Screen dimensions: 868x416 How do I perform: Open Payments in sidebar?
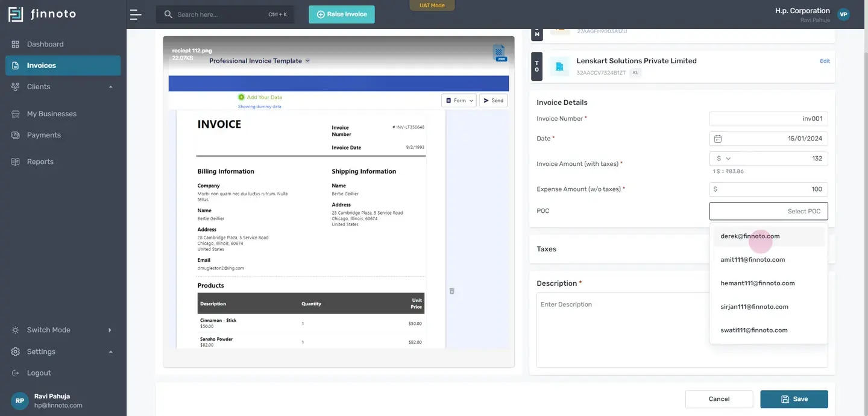click(63, 135)
